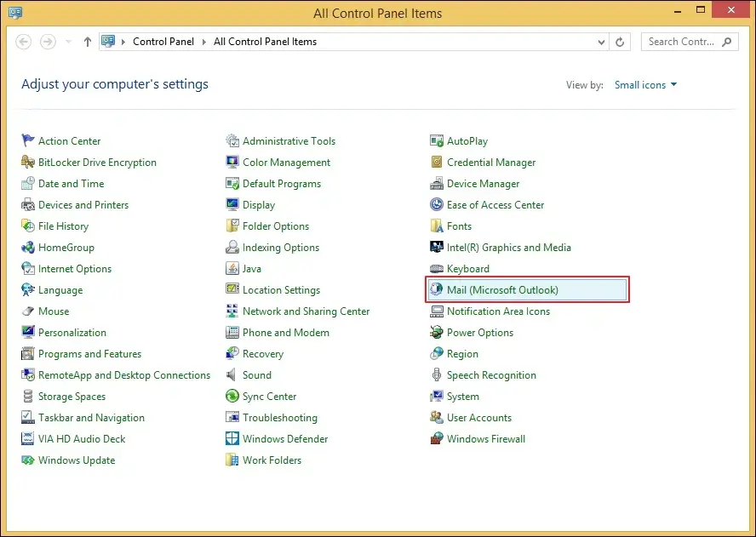Click the BitLocker Drive Encryption icon

click(28, 163)
